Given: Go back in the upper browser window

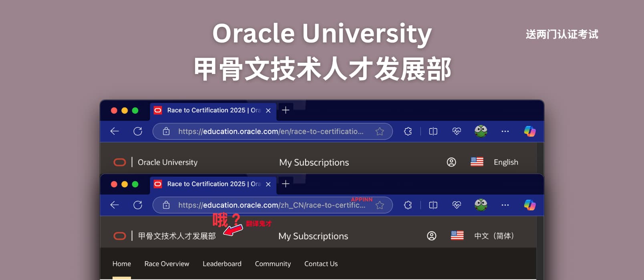Looking at the screenshot, I should click(x=115, y=131).
